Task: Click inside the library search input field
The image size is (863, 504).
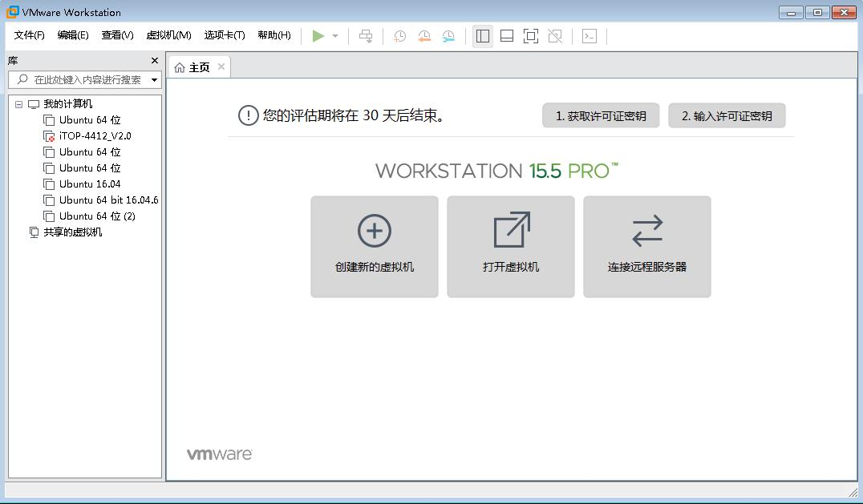Action: [84, 79]
